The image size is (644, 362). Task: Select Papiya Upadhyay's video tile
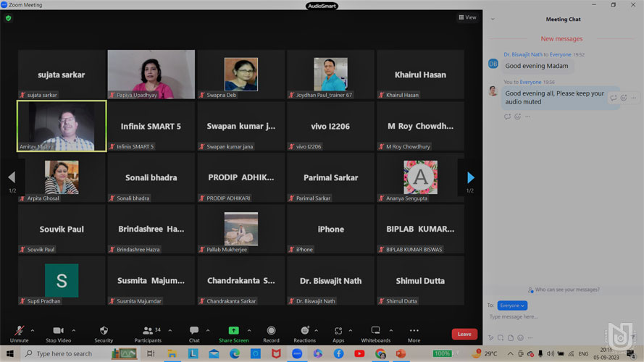pos(151,75)
